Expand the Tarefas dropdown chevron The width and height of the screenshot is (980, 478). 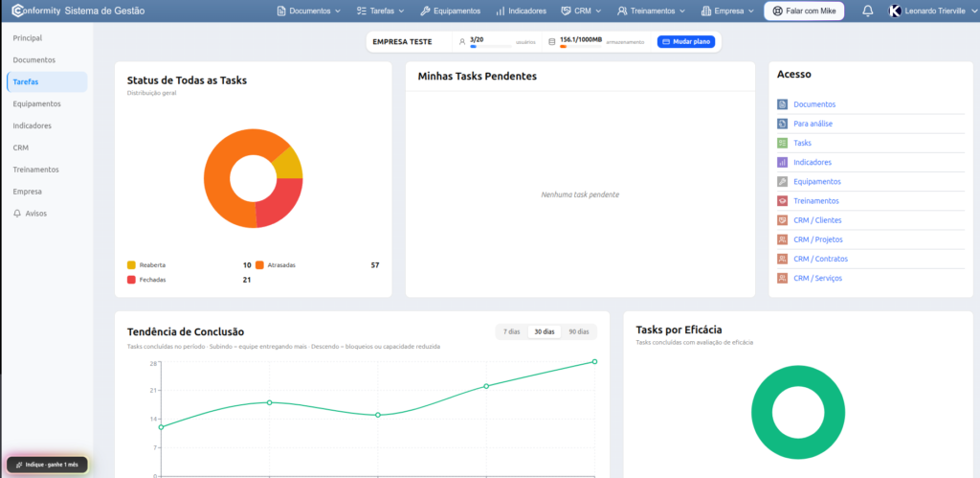(401, 11)
